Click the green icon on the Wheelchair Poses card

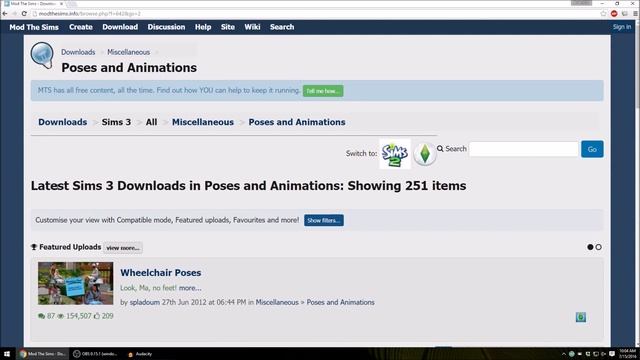tap(580, 317)
